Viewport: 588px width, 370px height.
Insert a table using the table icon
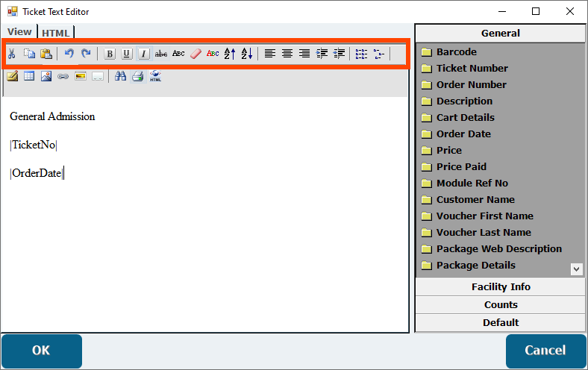click(29, 76)
